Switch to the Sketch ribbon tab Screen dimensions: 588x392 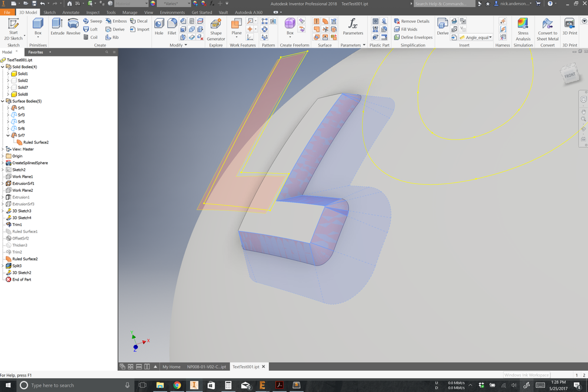point(49,12)
